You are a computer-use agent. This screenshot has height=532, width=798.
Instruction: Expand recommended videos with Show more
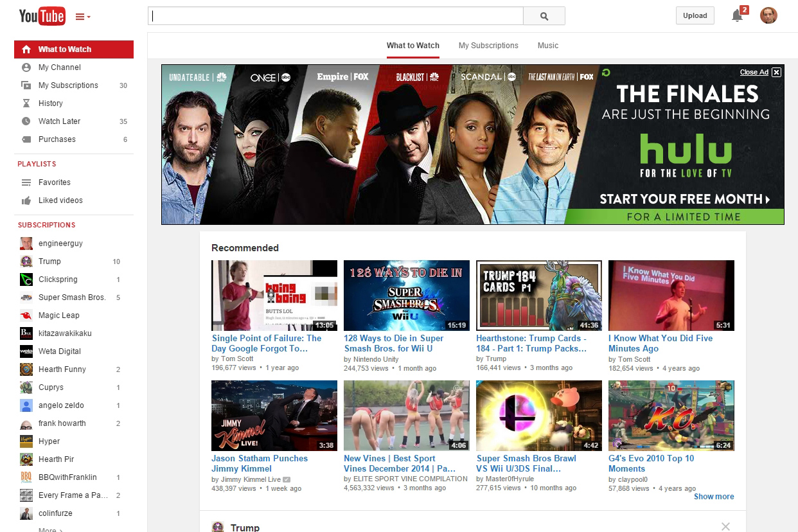pos(713,497)
